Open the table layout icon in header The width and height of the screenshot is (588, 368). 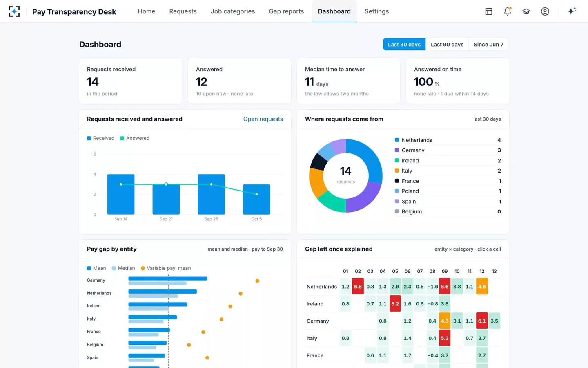(x=489, y=11)
